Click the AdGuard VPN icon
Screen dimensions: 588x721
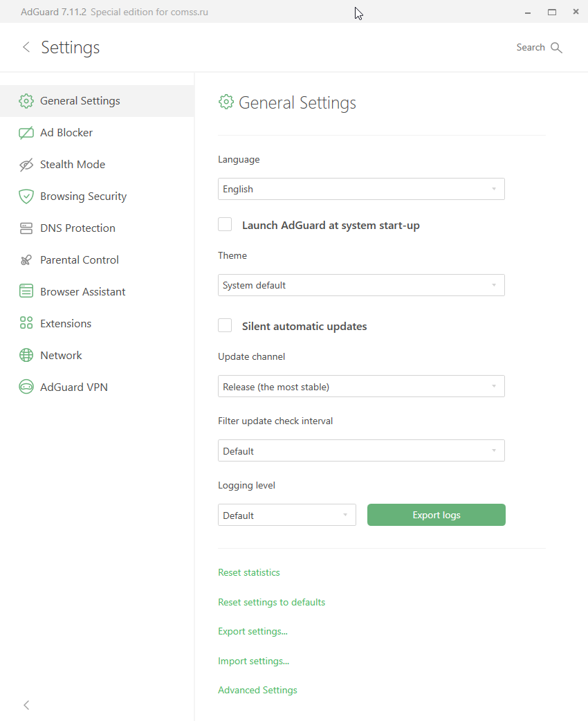click(x=26, y=387)
